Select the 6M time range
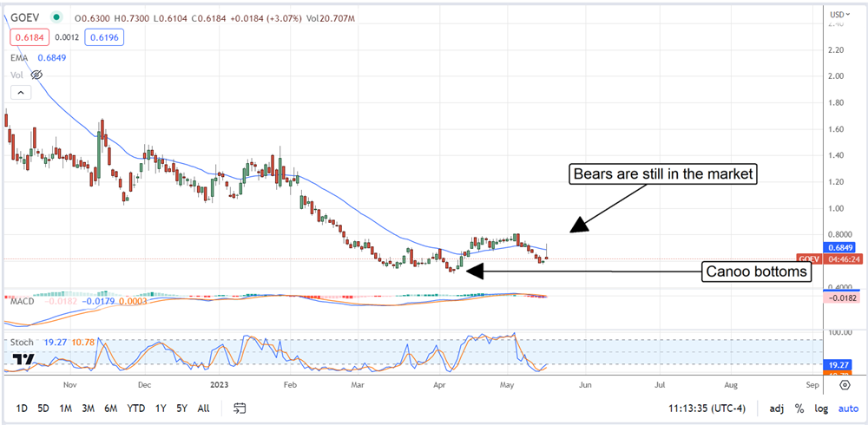This screenshot has height=425, width=868. [110, 408]
